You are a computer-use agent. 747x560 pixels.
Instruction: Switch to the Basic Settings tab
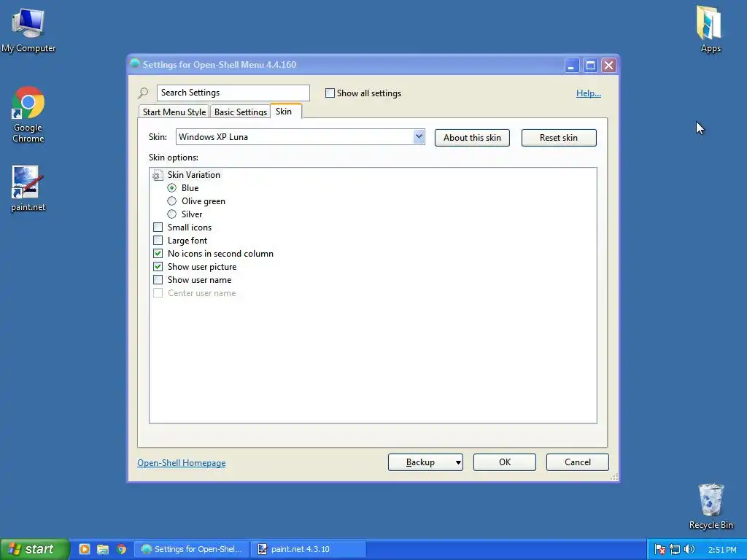[x=240, y=112]
